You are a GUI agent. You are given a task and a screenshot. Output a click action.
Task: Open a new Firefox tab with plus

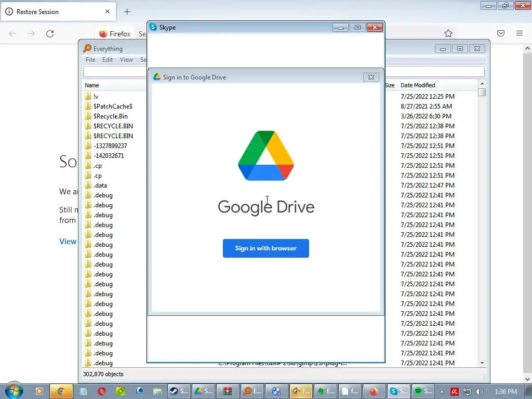click(127, 12)
